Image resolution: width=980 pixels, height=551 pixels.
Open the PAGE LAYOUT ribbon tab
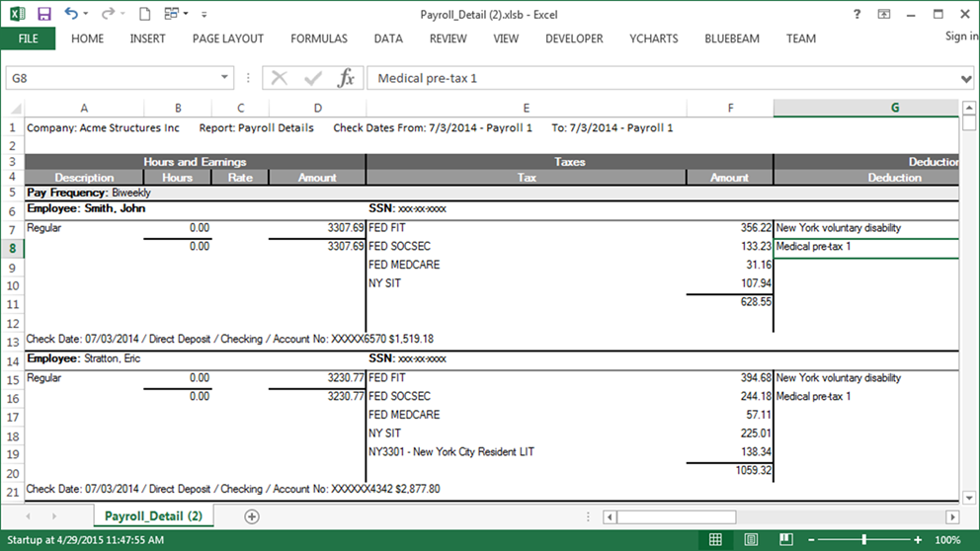pos(228,39)
